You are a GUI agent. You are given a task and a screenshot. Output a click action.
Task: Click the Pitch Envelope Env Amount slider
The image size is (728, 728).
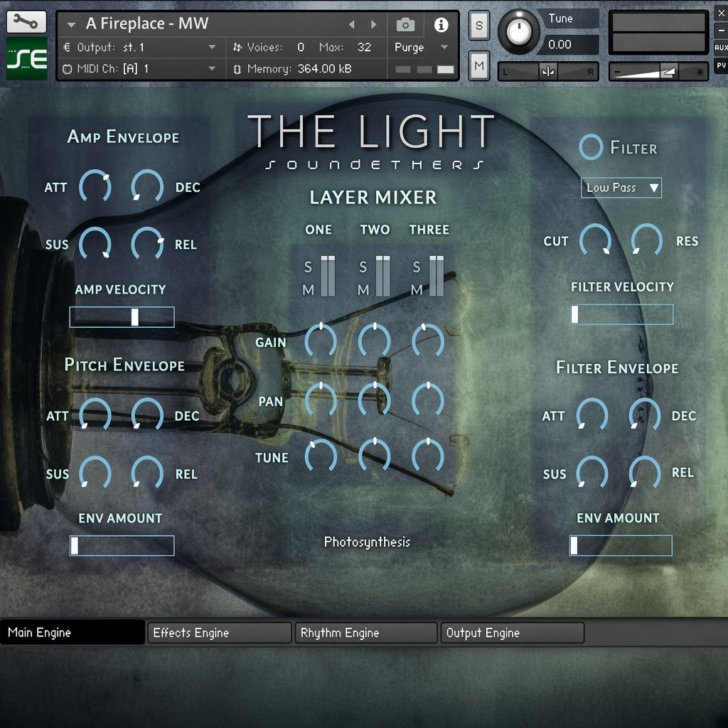pyautogui.click(x=122, y=545)
